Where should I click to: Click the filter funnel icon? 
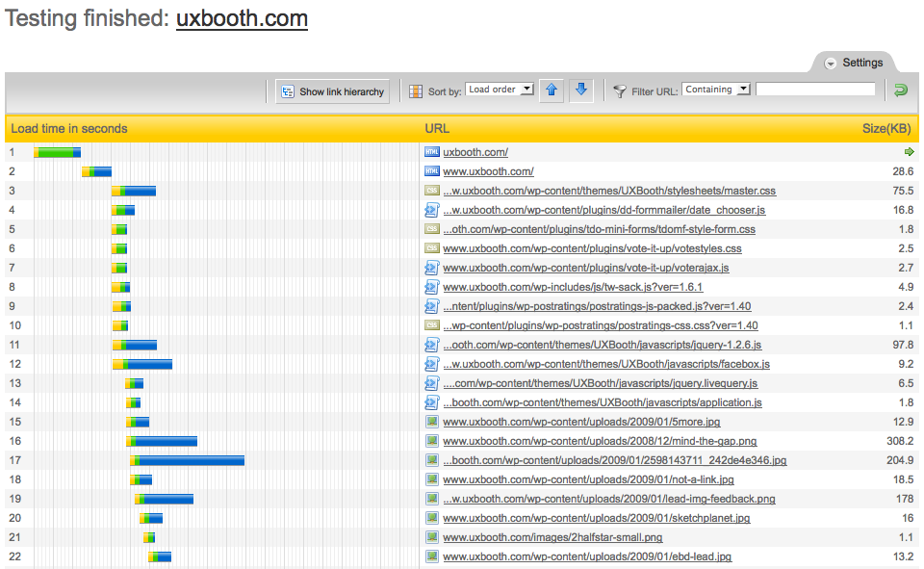click(619, 91)
